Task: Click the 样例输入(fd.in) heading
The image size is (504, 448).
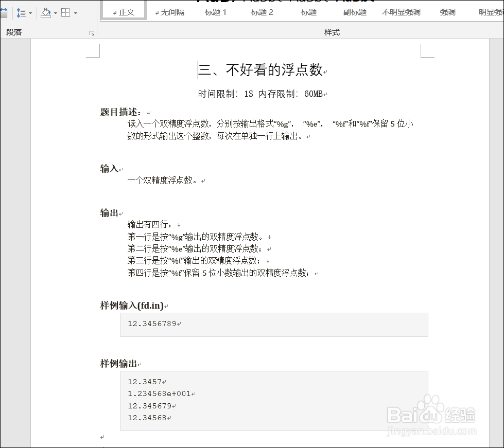Action: point(132,305)
